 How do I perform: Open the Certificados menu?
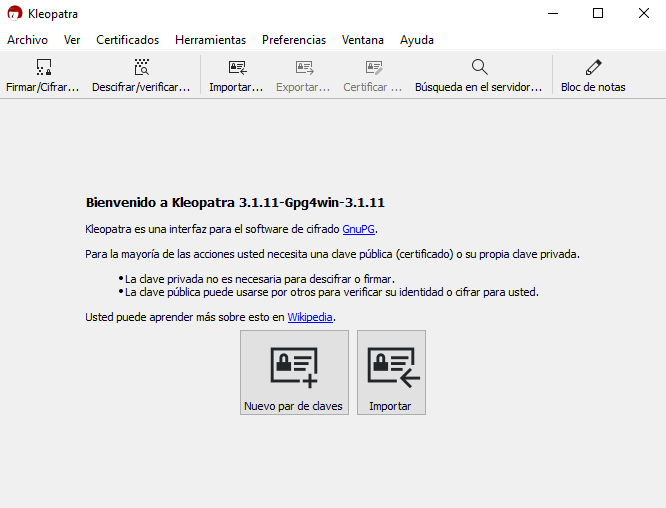pyautogui.click(x=127, y=40)
